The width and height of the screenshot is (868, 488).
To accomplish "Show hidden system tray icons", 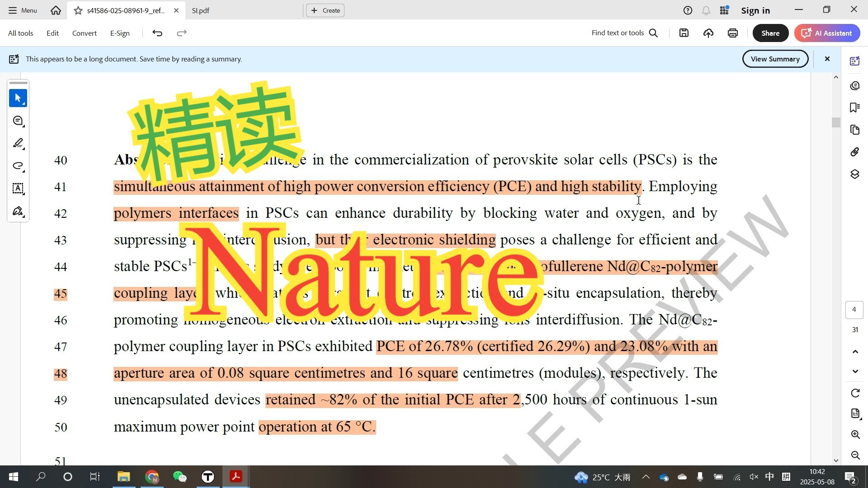I will [x=646, y=477].
